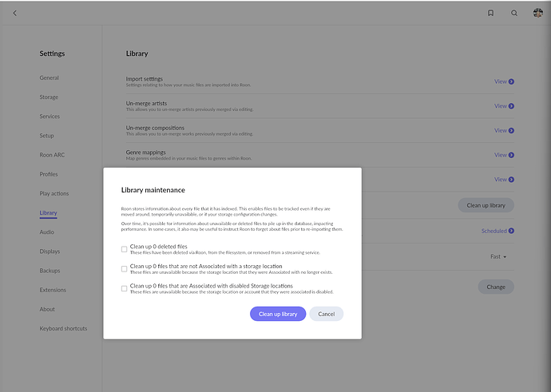Enable cleanup of disabled Storage locations files
The width and height of the screenshot is (551, 392).
click(x=124, y=288)
